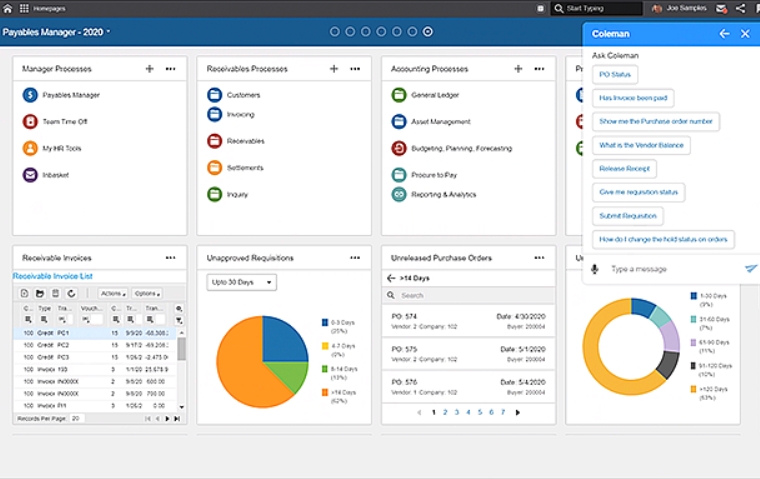
Task: Add item to Manager Processes with plus icon
Action: (149, 69)
